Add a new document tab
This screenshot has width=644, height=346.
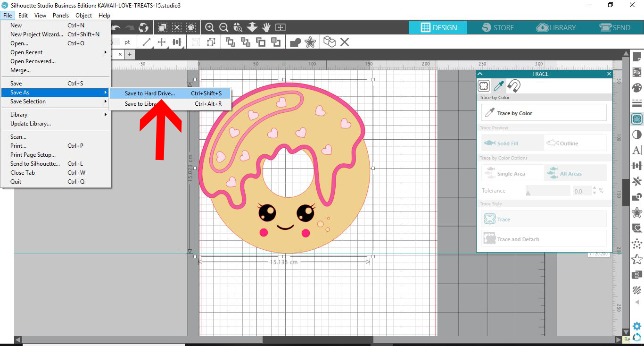[130, 54]
